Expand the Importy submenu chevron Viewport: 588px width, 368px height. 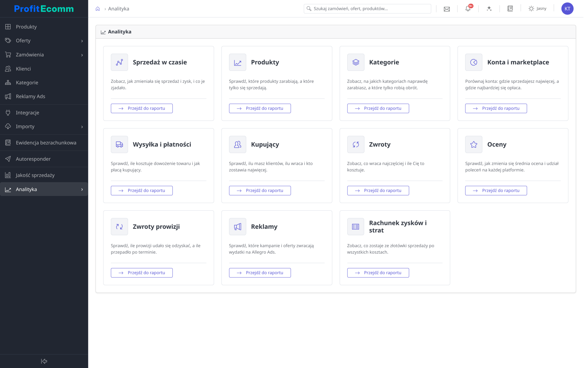pos(82,127)
